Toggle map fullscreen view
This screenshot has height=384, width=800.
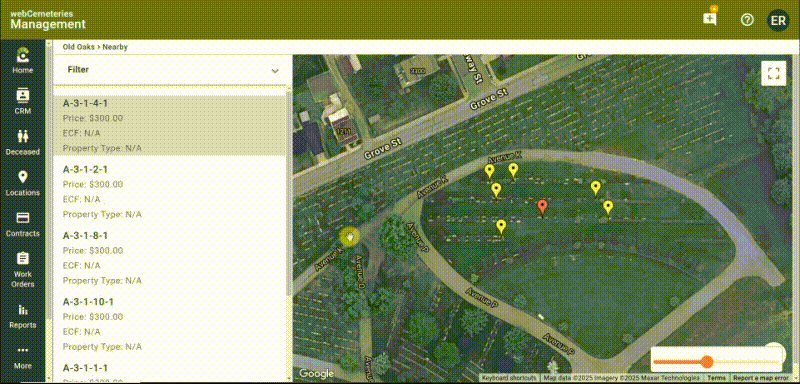point(773,73)
